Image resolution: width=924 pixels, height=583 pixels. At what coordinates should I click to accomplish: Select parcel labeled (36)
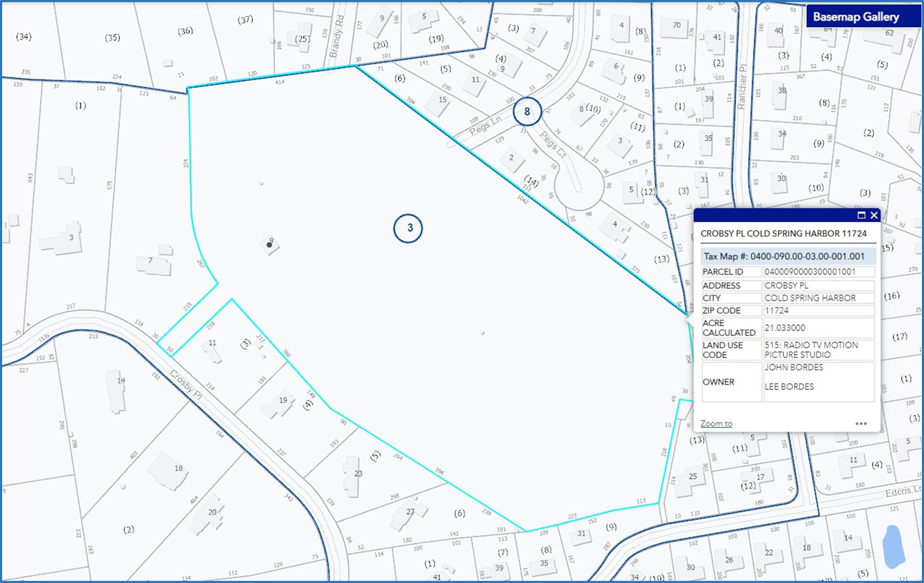coord(185,32)
